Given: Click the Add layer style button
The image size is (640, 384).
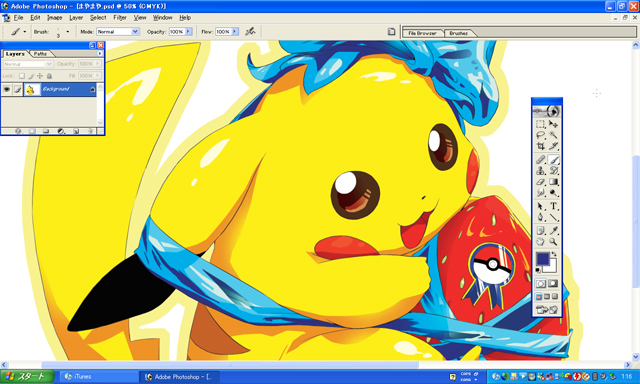Looking at the screenshot, I should pyautogui.click(x=18, y=131).
